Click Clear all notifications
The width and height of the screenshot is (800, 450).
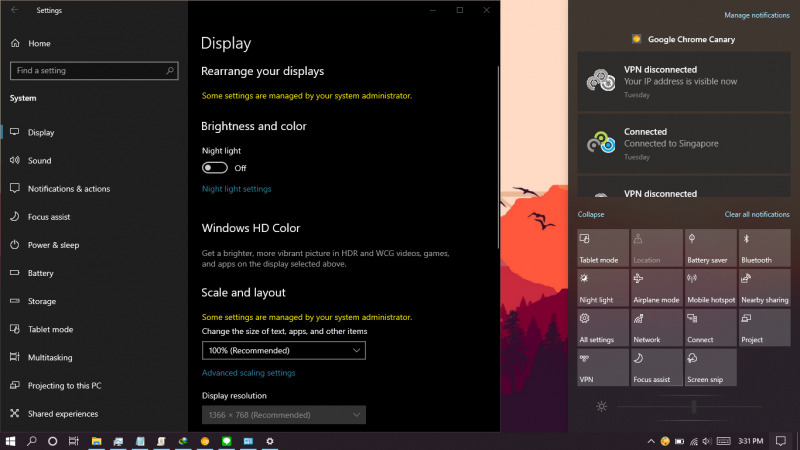click(756, 214)
